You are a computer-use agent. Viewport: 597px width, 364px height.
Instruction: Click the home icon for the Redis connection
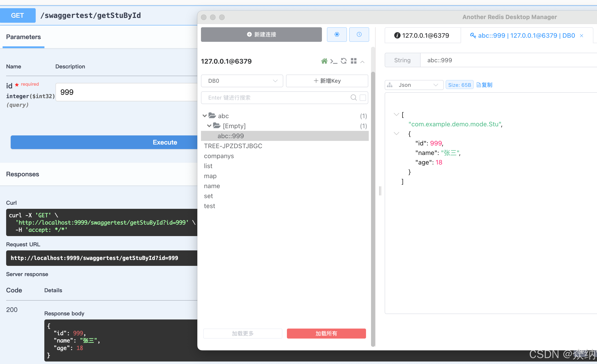pos(324,61)
